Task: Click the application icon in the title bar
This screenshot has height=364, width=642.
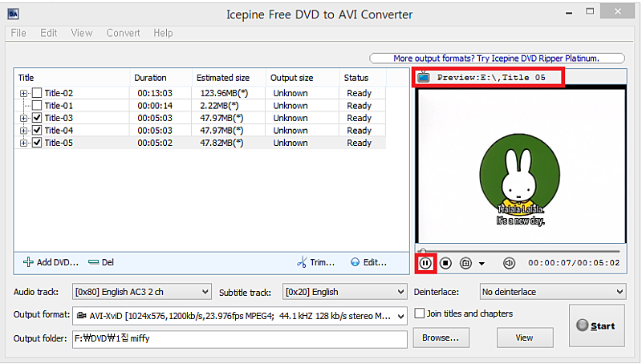Action: click(x=13, y=14)
